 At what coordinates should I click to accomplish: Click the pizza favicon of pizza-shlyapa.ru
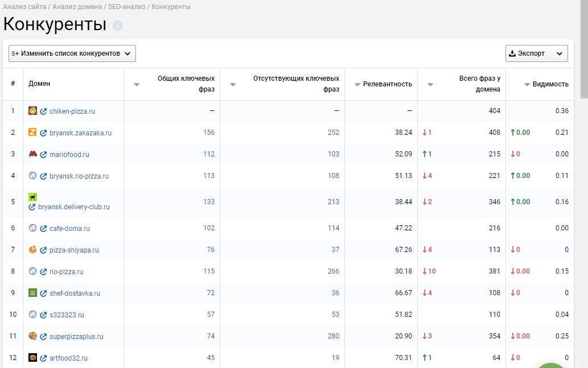pos(32,249)
